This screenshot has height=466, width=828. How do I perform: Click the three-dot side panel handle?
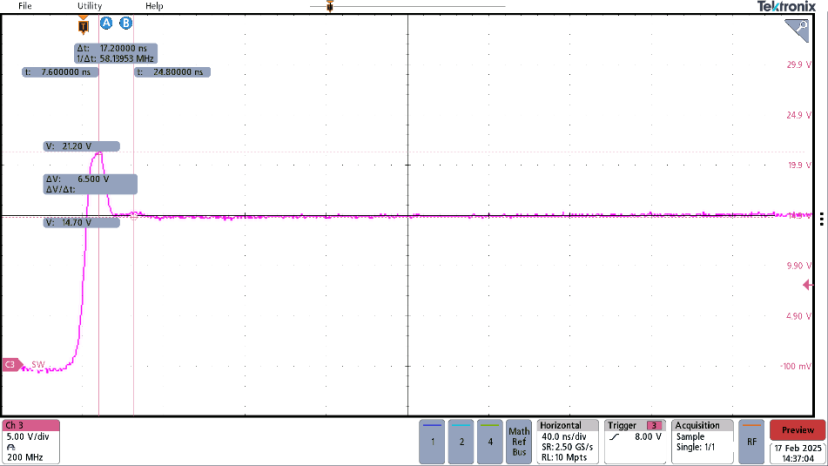(822, 219)
